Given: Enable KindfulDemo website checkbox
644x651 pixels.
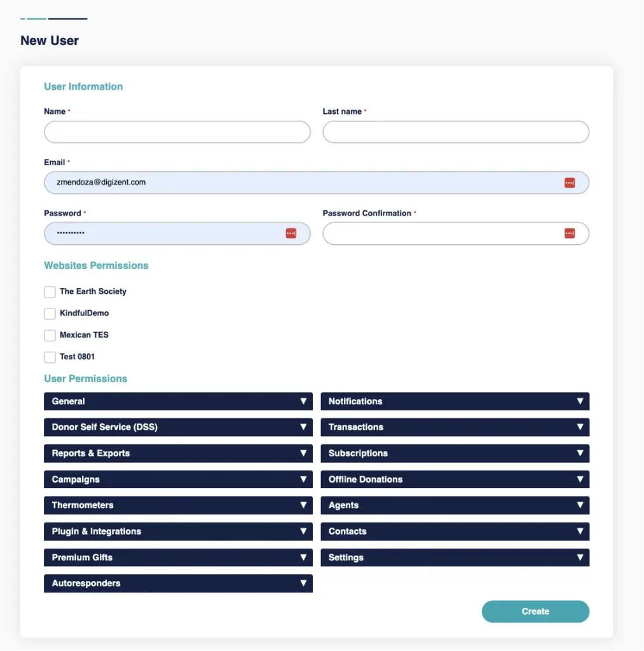Looking at the screenshot, I should (50, 313).
